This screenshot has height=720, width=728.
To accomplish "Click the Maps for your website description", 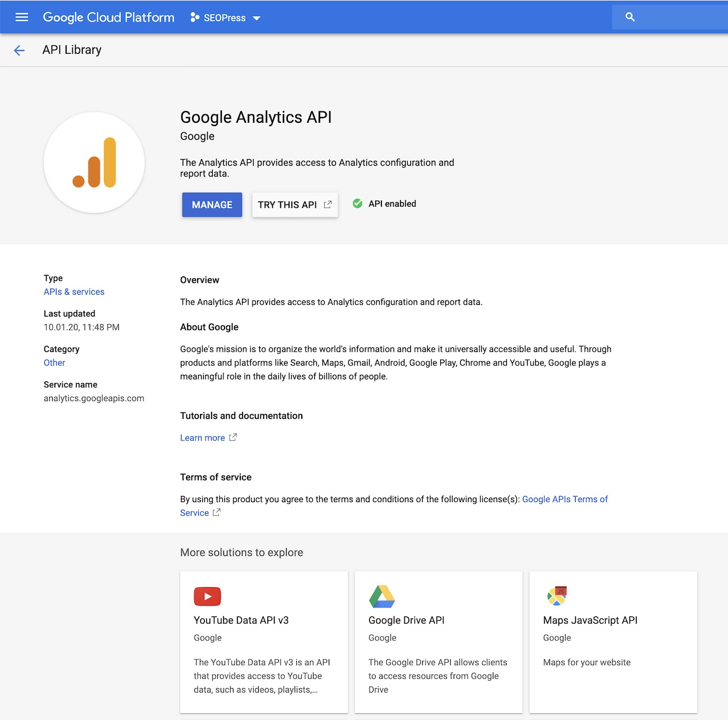I will [x=587, y=662].
